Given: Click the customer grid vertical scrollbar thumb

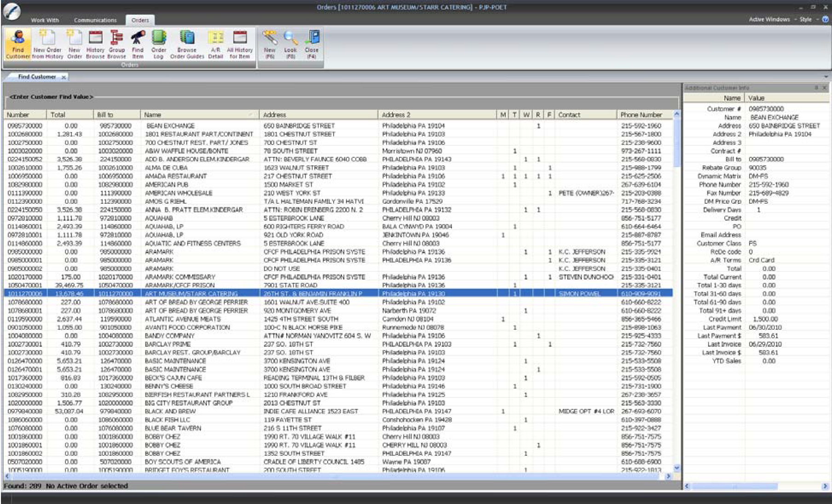Looking at the screenshot, I should (676, 142).
